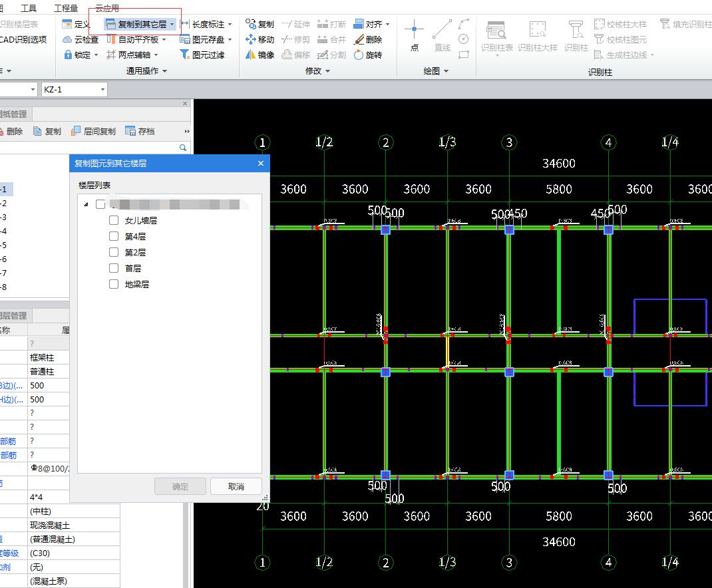Click 取消 button in copy dialog
Screen dimensions: 712x588
[236, 486]
